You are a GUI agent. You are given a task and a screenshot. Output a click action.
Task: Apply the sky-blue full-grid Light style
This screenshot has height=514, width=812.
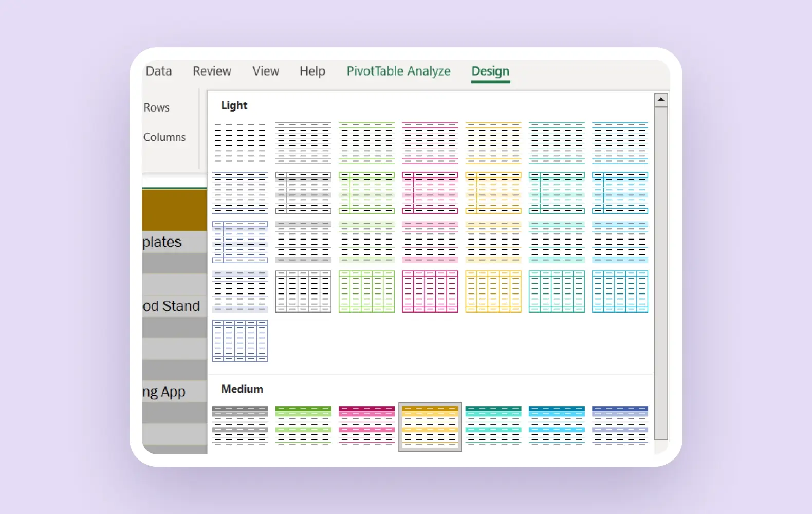(620, 291)
